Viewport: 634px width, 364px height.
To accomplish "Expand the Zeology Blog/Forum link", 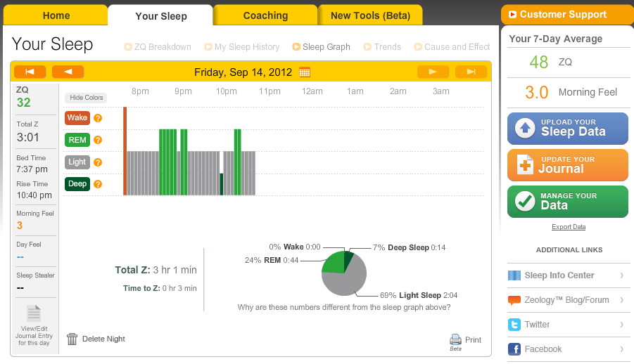I will [x=569, y=300].
